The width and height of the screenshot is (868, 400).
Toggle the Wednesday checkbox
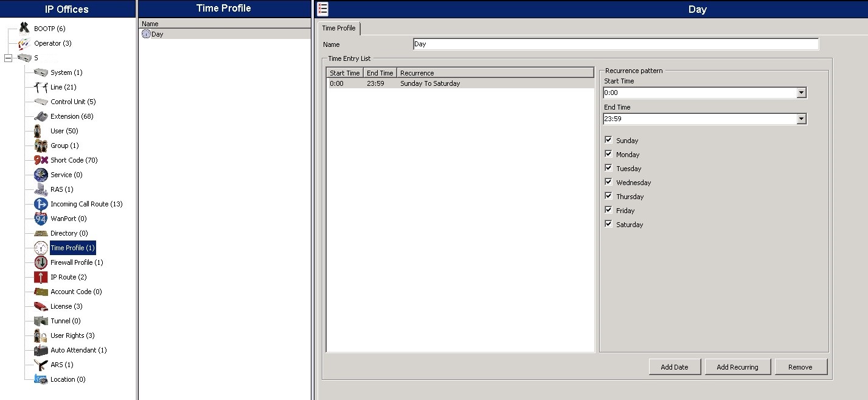(608, 182)
